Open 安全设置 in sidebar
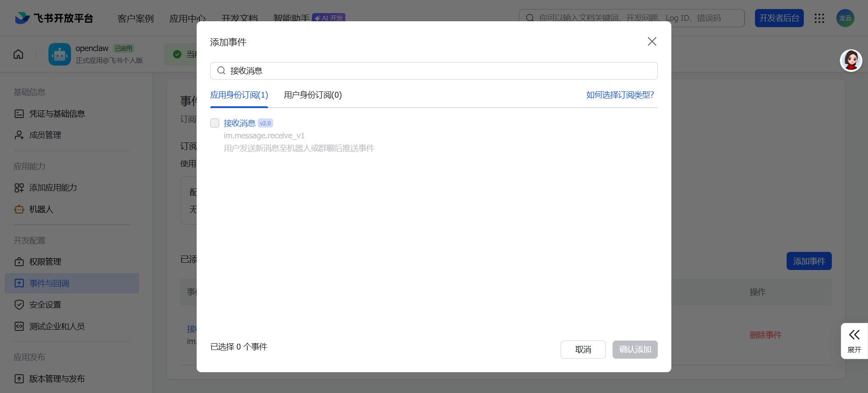This screenshot has width=868, height=393. [x=45, y=305]
